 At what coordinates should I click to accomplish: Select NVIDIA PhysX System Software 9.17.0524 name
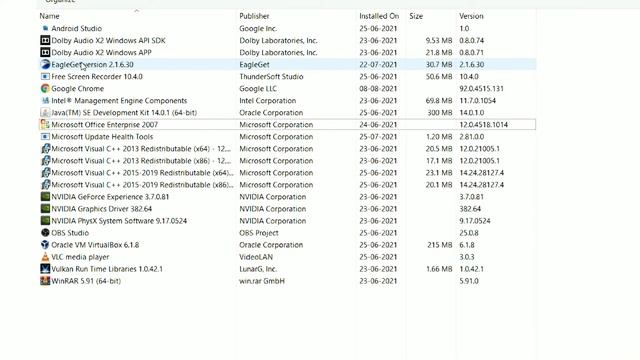[119, 221]
